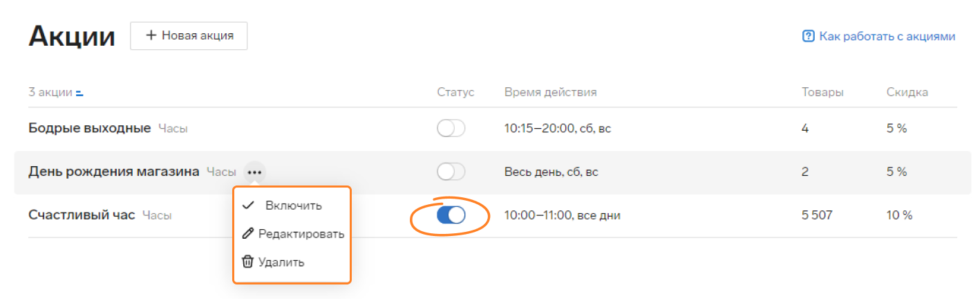Open the Как работать с акциями link
980x299 pixels.
coord(887,36)
